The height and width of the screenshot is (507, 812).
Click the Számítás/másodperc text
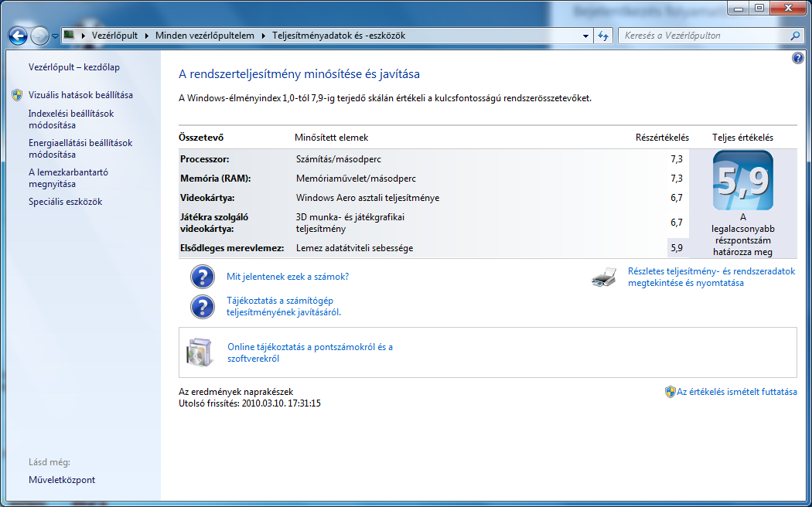[x=339, y=159]
